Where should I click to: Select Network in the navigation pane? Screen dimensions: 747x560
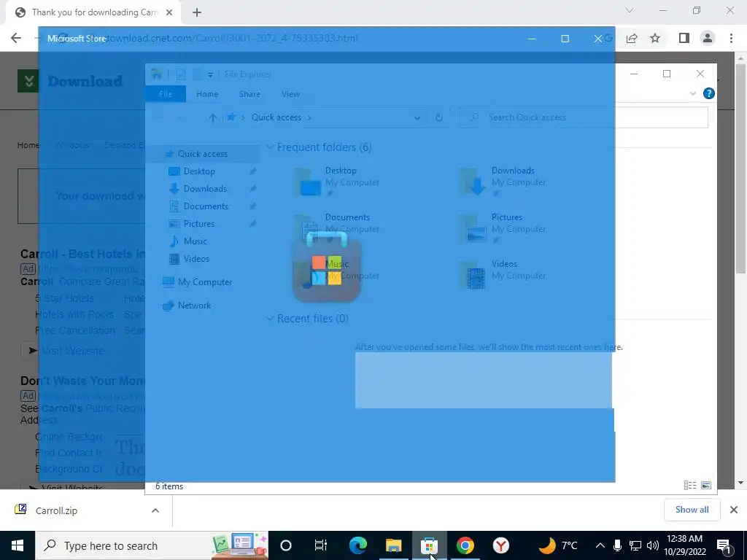194,306
